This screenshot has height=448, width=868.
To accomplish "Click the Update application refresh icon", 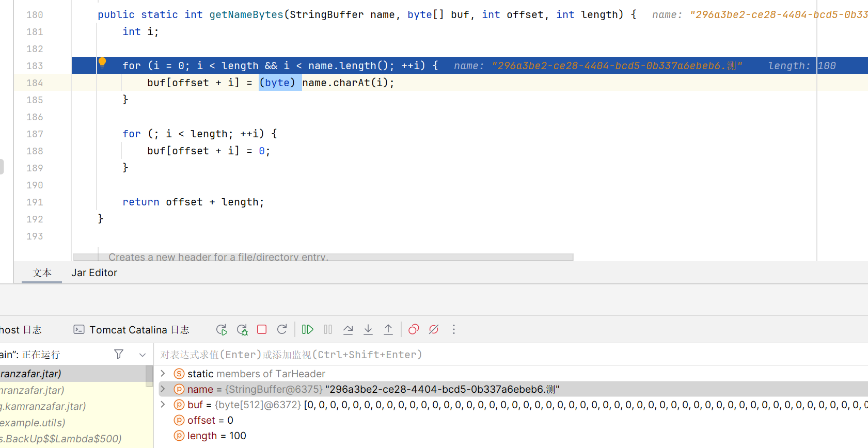I will pyautogui.click(x=282, y=329).
